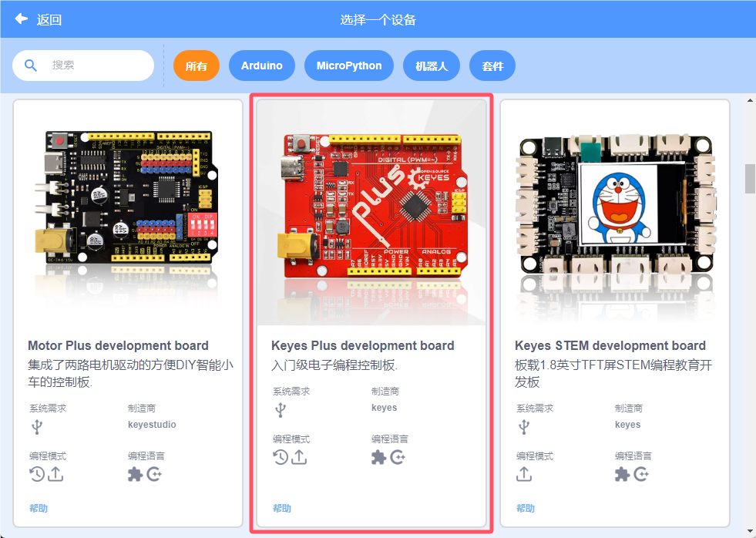Click C language icon on Keyes STEM card
The width and height of the screenshot is (756, 538).
[x=641, y=474]
